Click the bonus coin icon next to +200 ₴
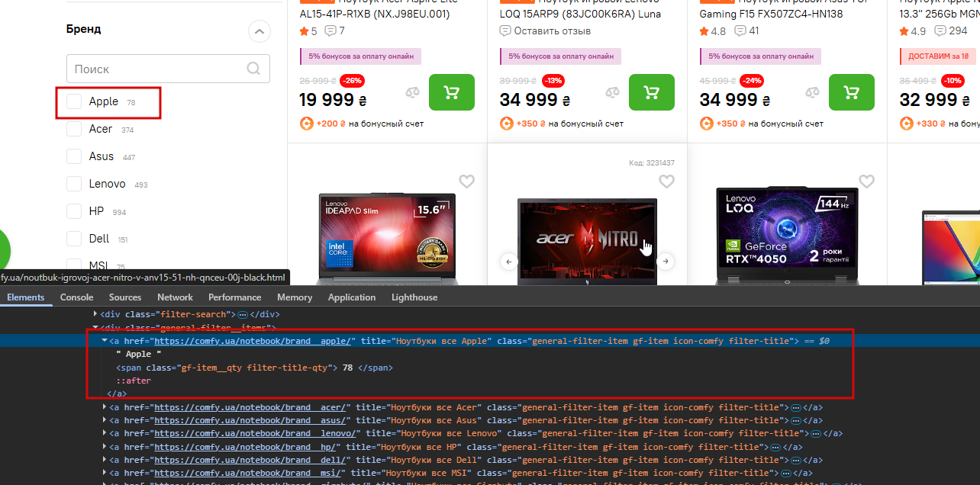The width and height of the screenshot is (980, 485). (x=306, y=124)
